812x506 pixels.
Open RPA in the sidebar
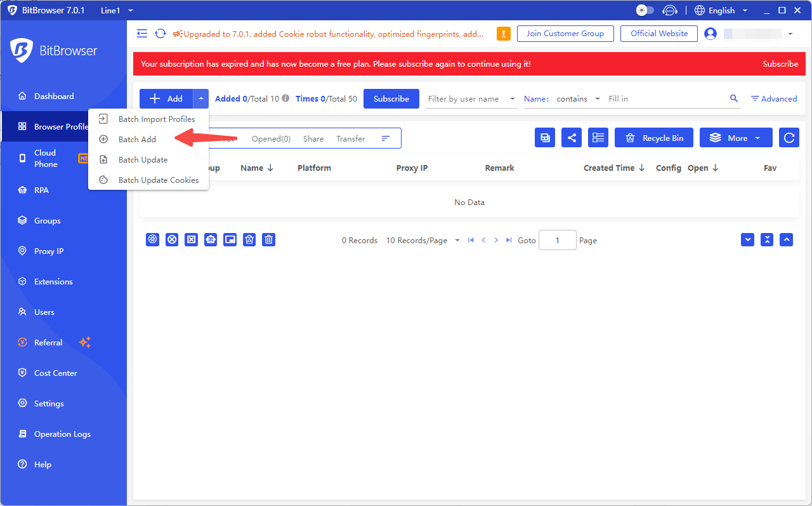coord(63,190)
